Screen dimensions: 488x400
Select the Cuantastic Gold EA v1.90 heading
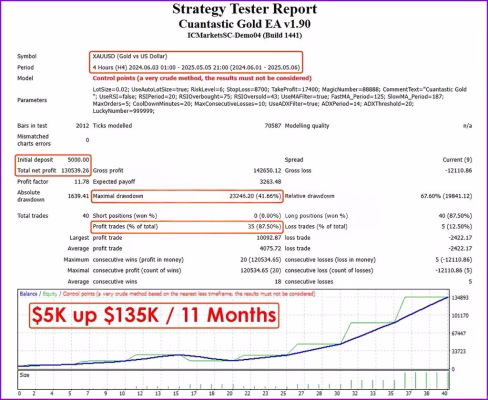[244, 24]
